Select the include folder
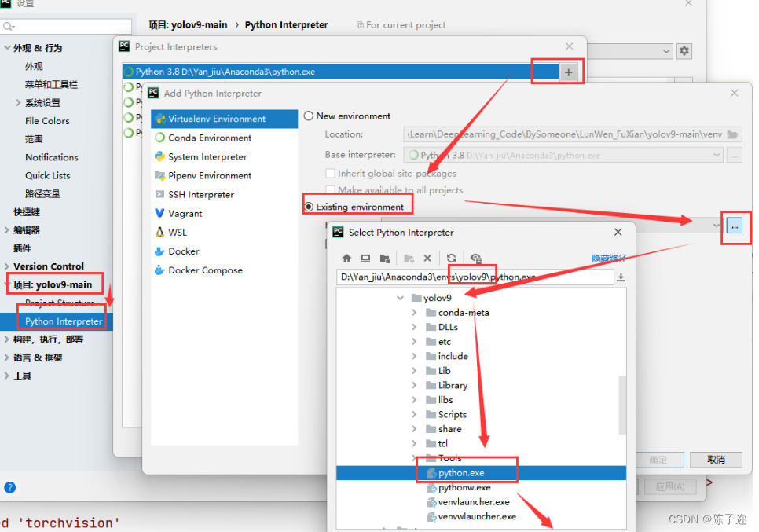Viewport: 759px width, 532px height. pyautogui.click(x=447, y=356)
